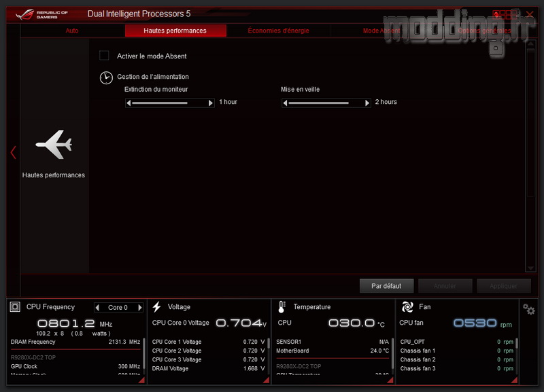The height and width of the screenshot is (392, 544).
Task: Click the DRAM Voltage row
Action: (x=208, y=369)
